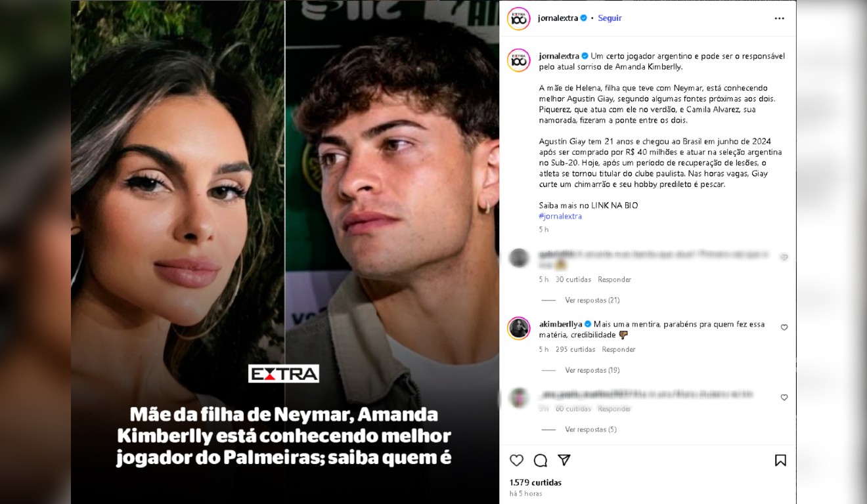
Task: Like the first blurred comment
Action: [784, 257]
